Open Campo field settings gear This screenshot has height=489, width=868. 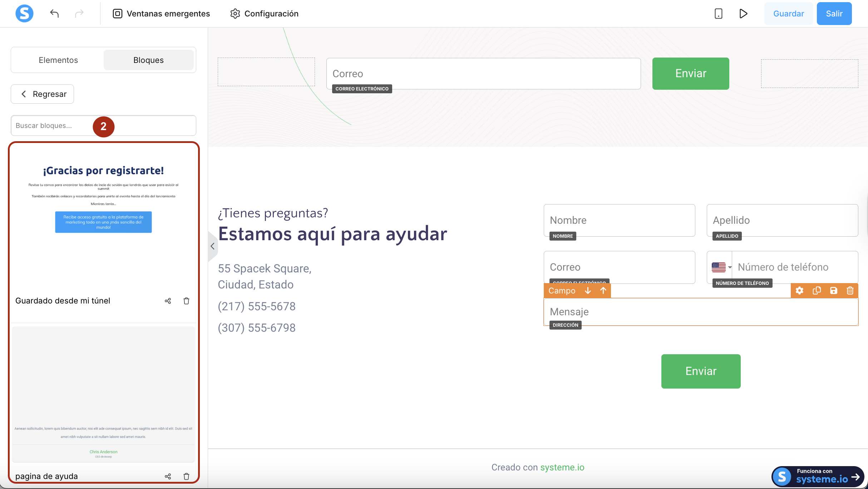pos(800,291)
